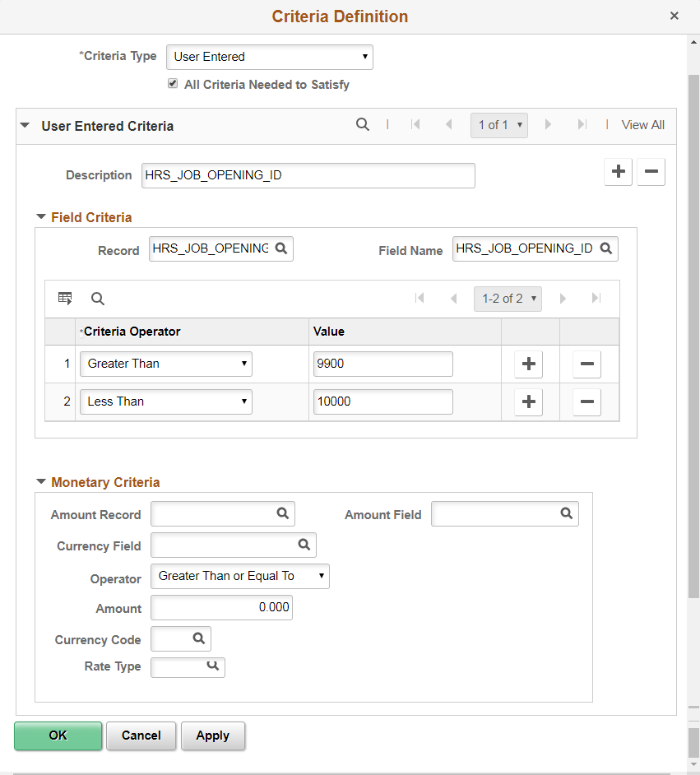Open the Rate Type lookup icon
The height and width of the screenshot is (775, 700).
tap(214, 667)
